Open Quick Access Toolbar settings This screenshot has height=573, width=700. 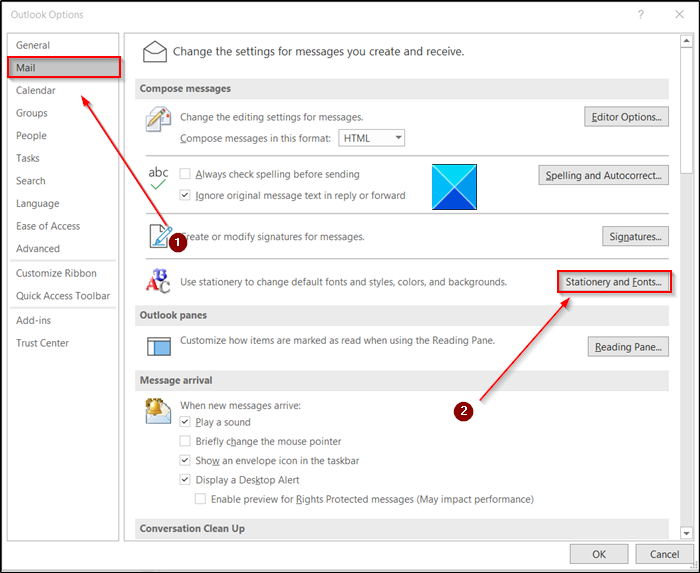coord(63,295)
